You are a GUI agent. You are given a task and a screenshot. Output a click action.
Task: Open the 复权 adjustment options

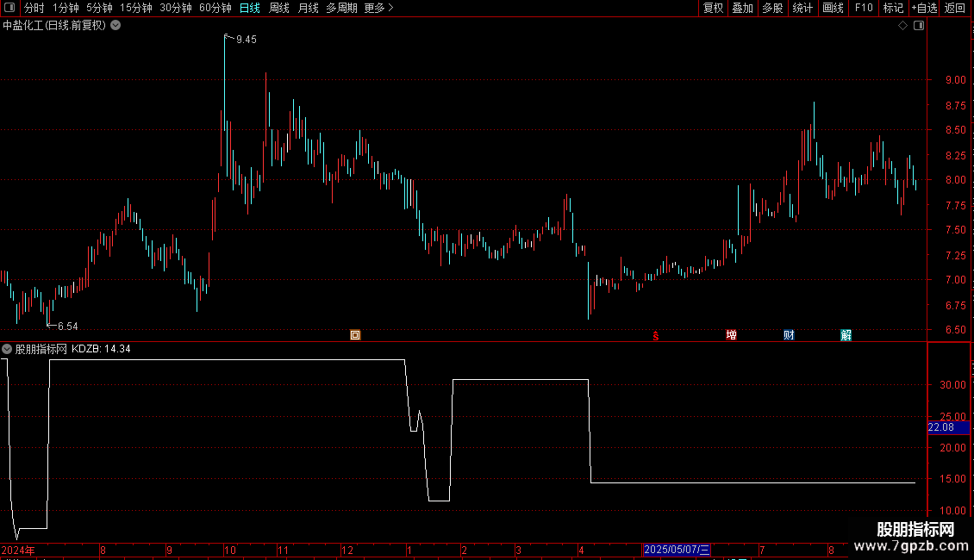pyautogui.click(x=713, y=8)
